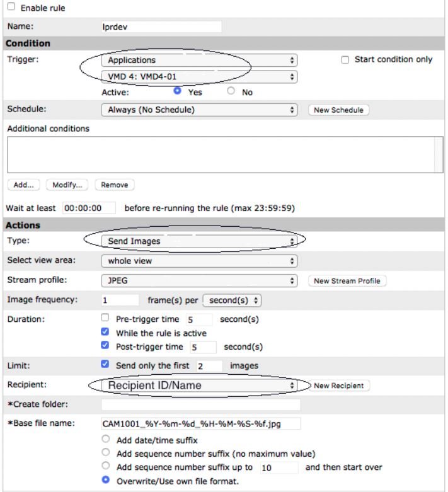The image size is (448, 492).
Task: Click the Additional conditions list box
Action: coord(225,155)
